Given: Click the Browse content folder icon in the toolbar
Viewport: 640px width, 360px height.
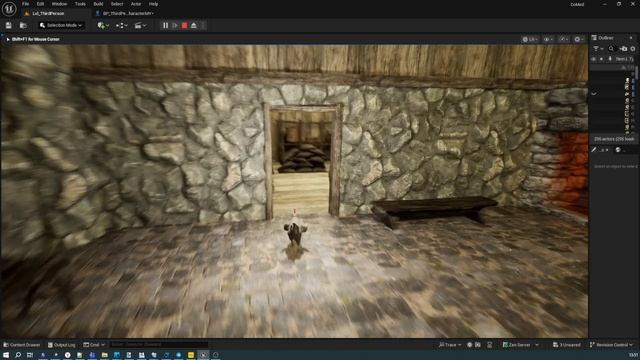Looking at the screenshot, I should pyautogui.click(x=23, y=25).
